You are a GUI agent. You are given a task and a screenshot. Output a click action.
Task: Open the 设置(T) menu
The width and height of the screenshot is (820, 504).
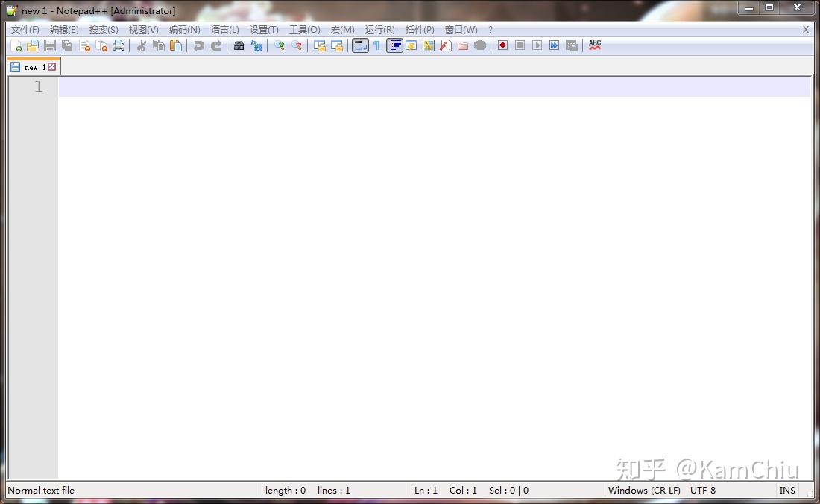(x=264, y=30)
